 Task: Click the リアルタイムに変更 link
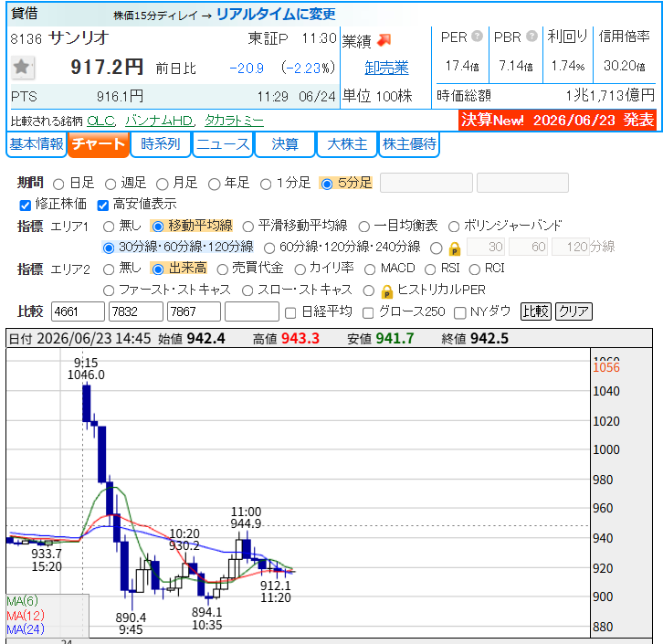coord(276,15)
